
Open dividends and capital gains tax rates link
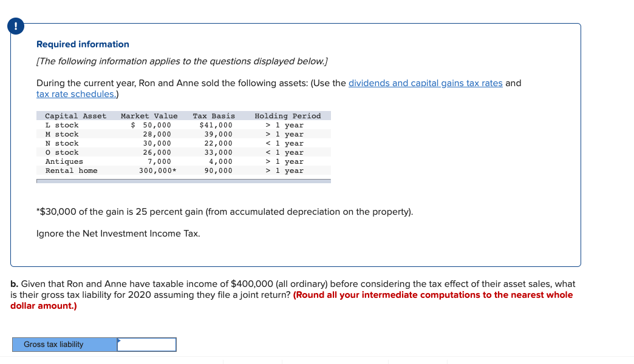(425, 83)
